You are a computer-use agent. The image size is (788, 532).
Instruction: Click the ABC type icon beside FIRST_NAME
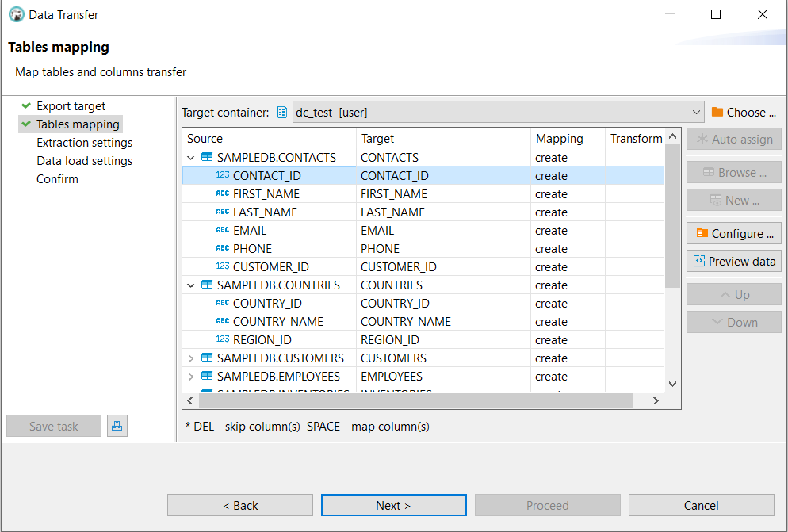click(223, 193)
